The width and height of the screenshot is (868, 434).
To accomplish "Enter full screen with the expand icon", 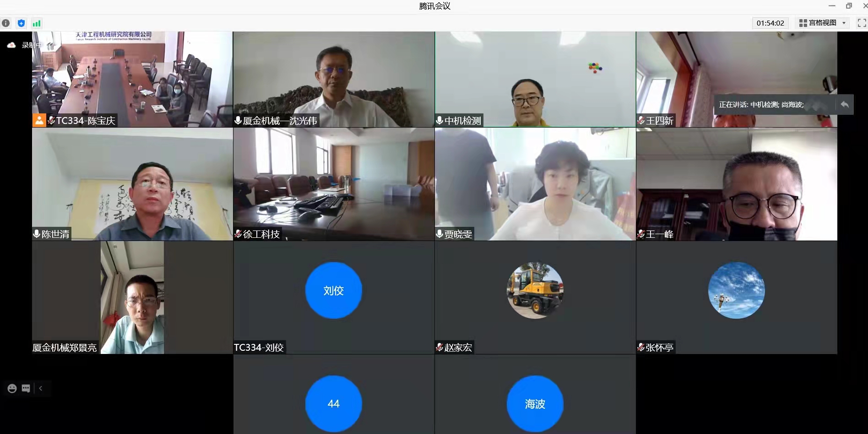I will click(862, 23).
